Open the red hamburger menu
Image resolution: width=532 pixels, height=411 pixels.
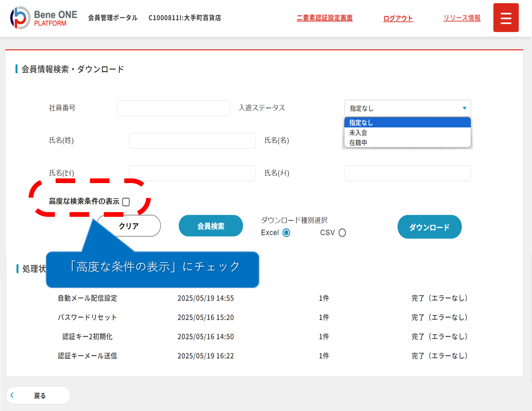click(506, 18)
